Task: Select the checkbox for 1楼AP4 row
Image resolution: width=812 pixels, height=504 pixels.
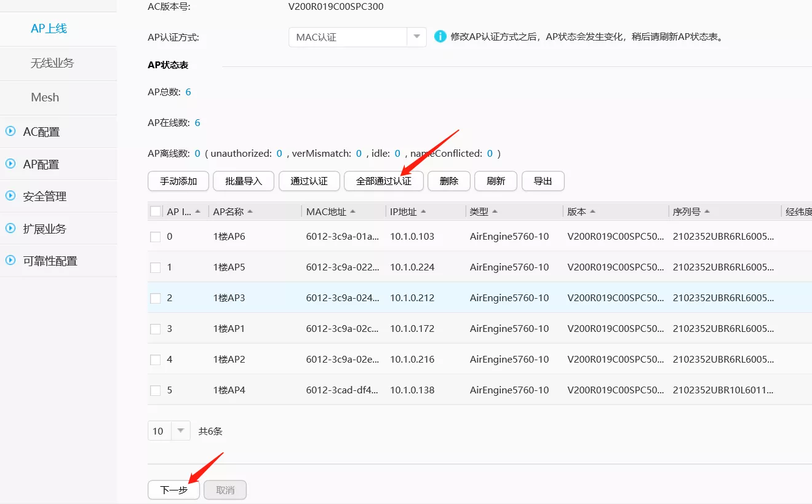Action: coord(156,390)
